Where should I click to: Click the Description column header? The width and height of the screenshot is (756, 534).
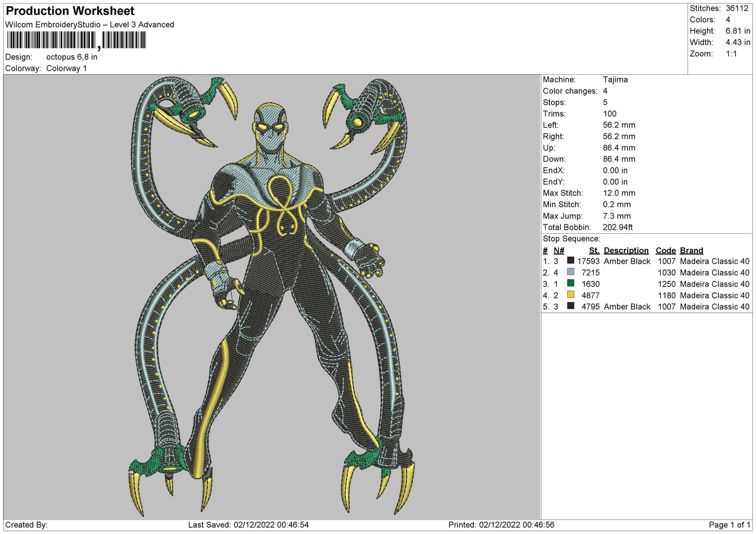626,251
